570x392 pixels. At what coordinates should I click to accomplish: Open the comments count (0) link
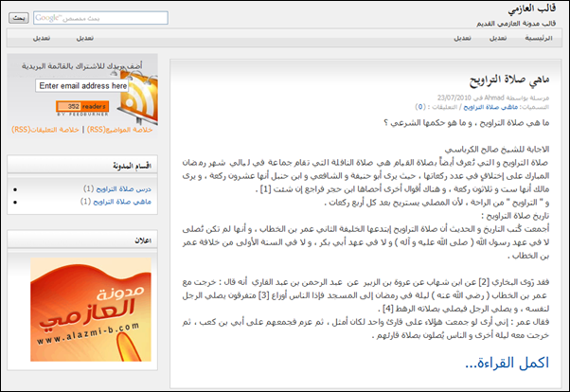tap(420, 107)
